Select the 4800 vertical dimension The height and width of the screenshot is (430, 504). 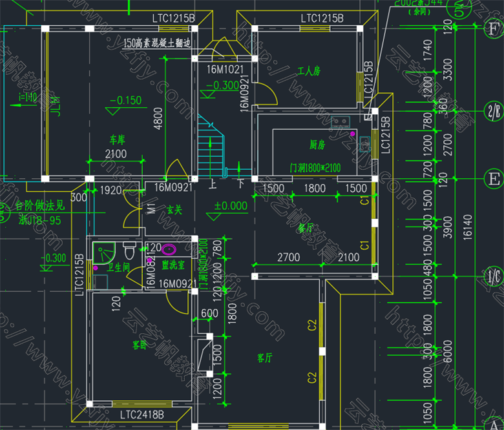158,119
